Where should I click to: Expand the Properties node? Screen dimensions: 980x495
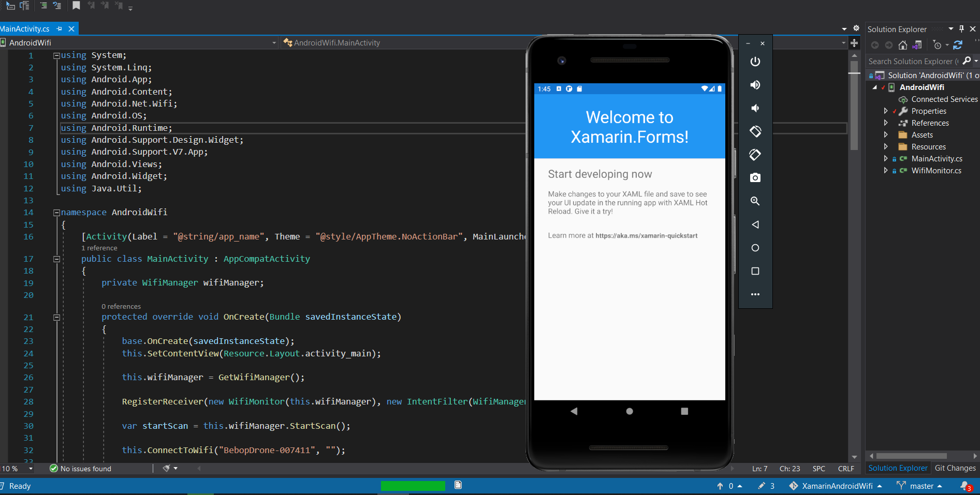click(886, 111)
